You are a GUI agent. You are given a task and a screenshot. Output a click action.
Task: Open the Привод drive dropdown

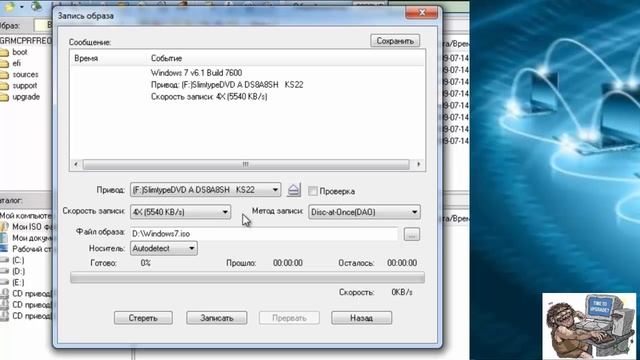[x=205, y=190]
